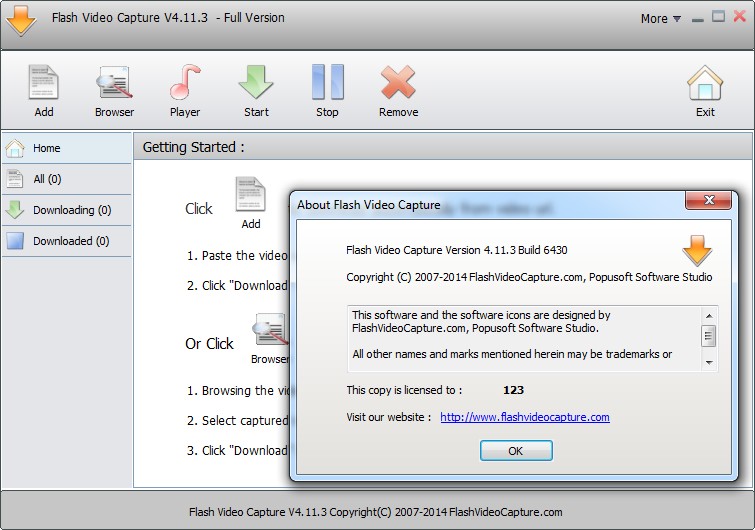The width and height of the screenshot is (755, 530).
Task: Maximize the Flash Video Capture window
Action: [718, 17]
